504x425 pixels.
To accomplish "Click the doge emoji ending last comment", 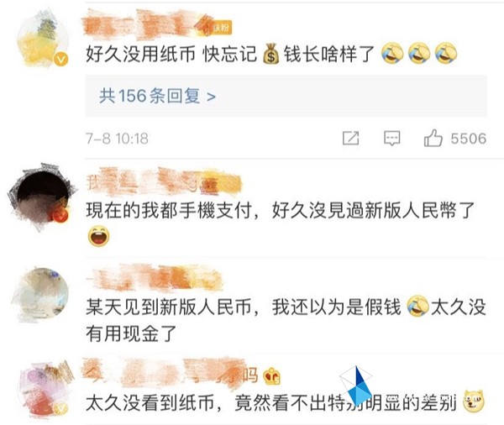I will tap(474, 401).
